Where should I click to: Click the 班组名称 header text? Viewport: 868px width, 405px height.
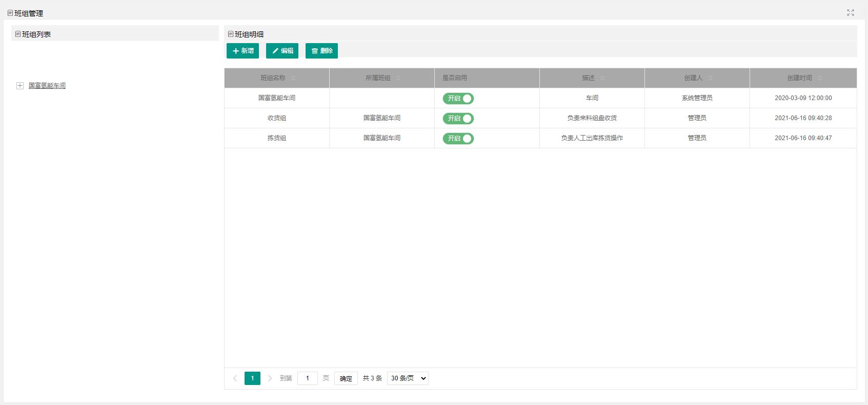[x=273, y=78]
